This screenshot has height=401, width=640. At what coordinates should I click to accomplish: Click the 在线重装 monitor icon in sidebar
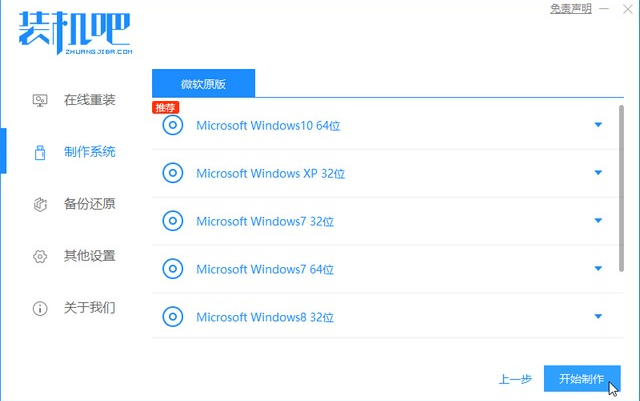click(x=41, y=100)
